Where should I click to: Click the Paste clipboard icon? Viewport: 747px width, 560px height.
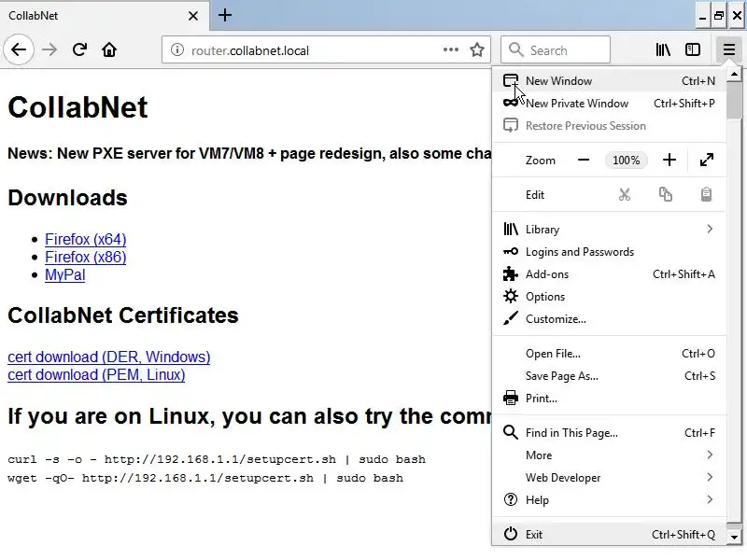point(706,195)
